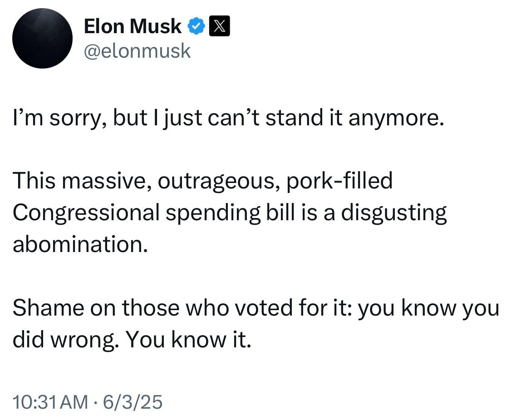Image resolution: width=531 pixels, height=420 pixels.
Task: Click the word "Congressional" in the tweet
Action: coord(86,213)
